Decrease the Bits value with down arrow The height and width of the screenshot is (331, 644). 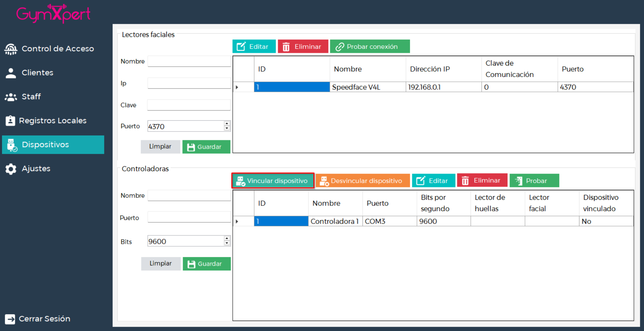pyautogui.click(x=227, y=243)
